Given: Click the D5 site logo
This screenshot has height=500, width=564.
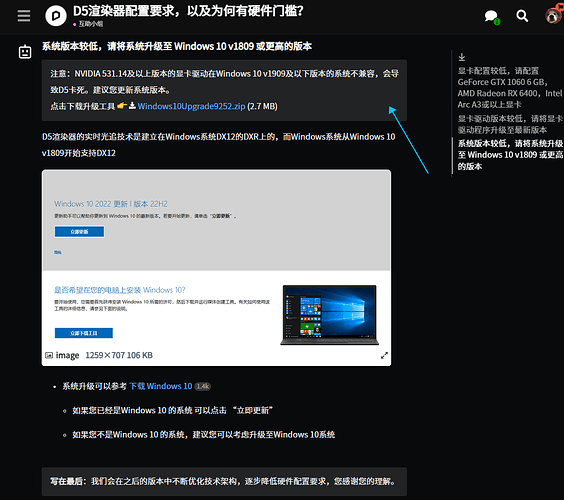Looking at the screenshot, I should (56, 16).
